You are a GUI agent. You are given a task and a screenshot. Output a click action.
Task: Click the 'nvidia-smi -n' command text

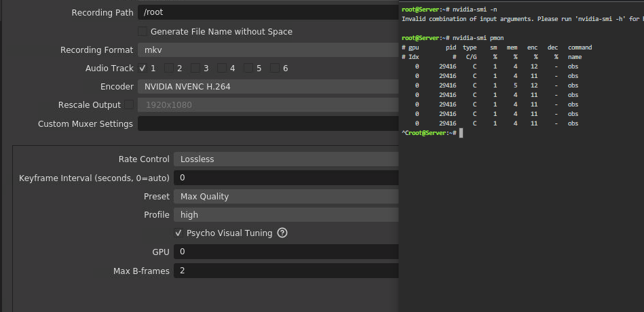[x=475, y=9]
